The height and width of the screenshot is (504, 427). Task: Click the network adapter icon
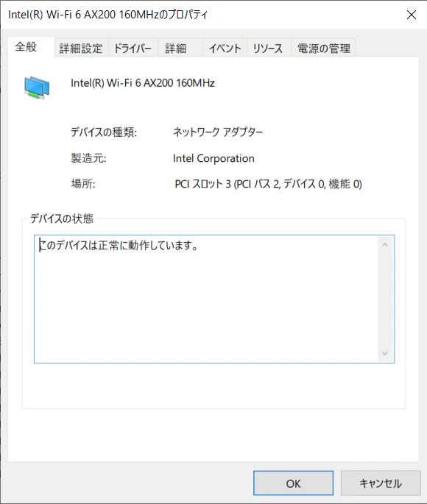tap(37, 88)
